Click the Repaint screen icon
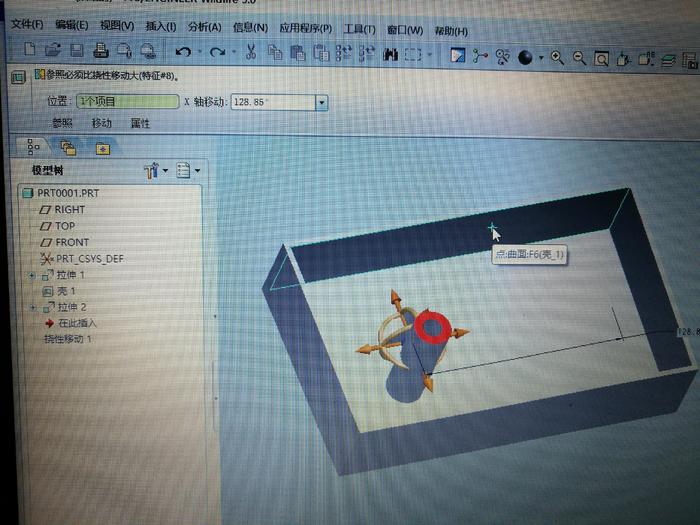Image resolution: width=700 pixels, height=525 pixels. [x=458, y=56]
